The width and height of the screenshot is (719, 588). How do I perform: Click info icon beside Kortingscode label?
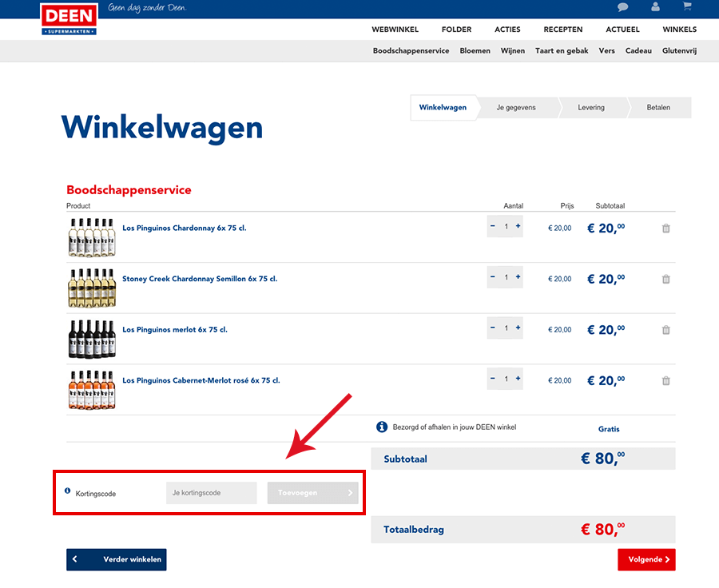(x=67, y=491)
